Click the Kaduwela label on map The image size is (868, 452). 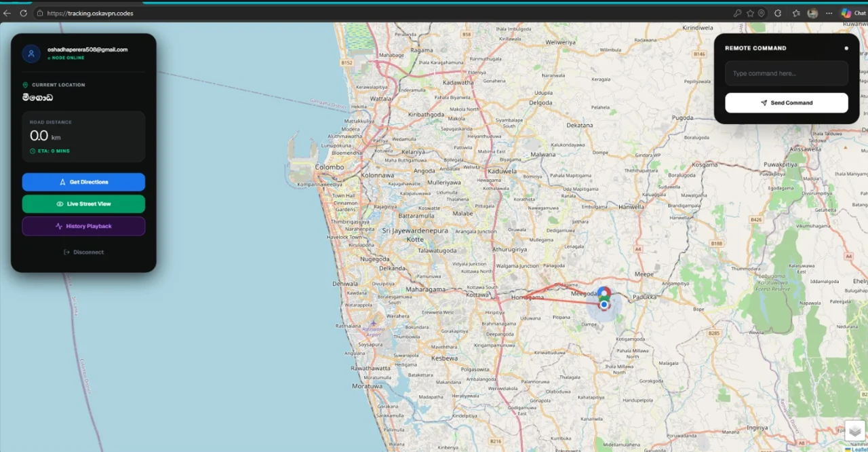[x=502, y=171]
